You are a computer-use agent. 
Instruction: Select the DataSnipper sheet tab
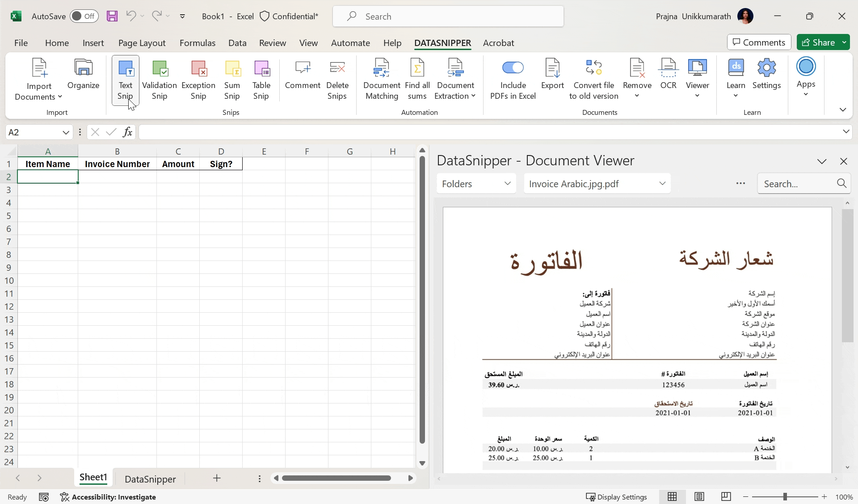tap(150, 479)
